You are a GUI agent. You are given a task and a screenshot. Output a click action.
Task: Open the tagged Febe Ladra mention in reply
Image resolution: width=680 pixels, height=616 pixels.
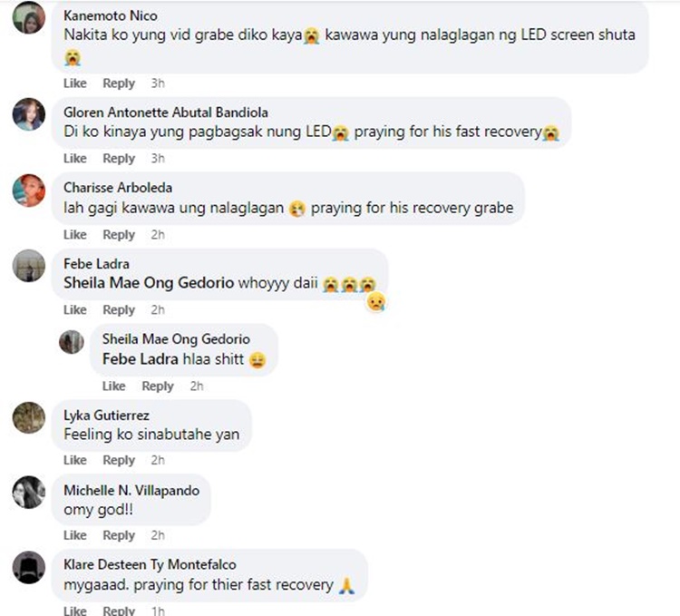(140, 359)
